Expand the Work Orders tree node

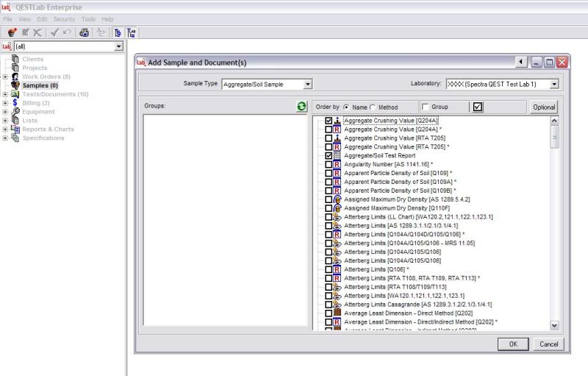pyautogui.click(x=5, y=77)
